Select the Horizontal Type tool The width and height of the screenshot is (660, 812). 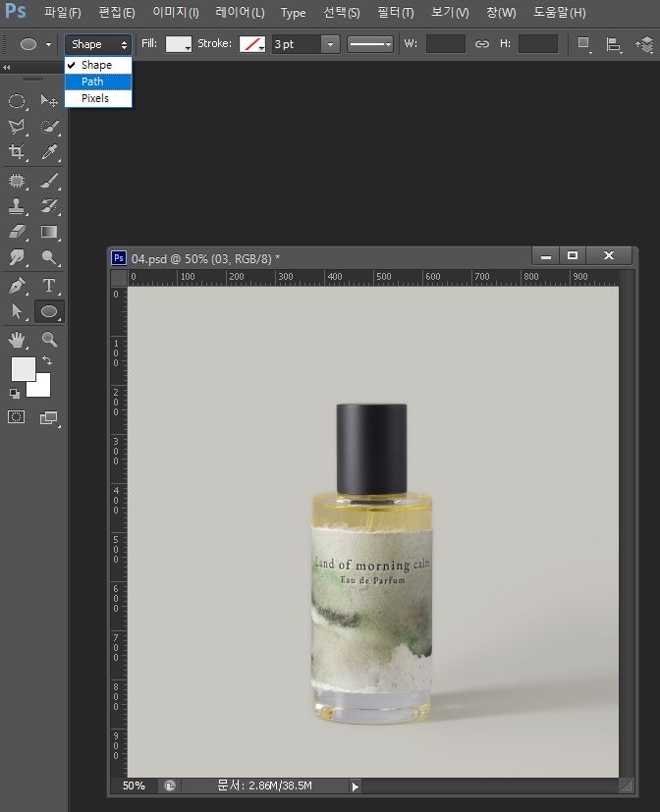[49, 286]
